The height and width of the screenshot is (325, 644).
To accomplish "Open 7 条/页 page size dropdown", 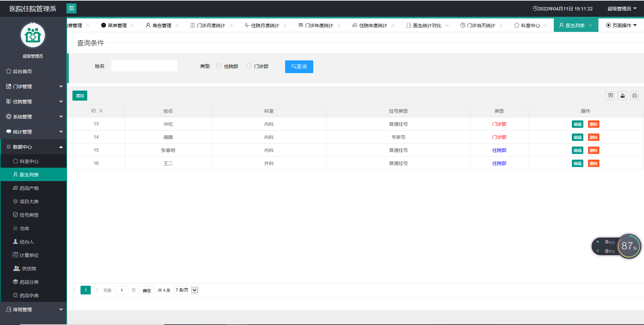I will tap(186, 290).
